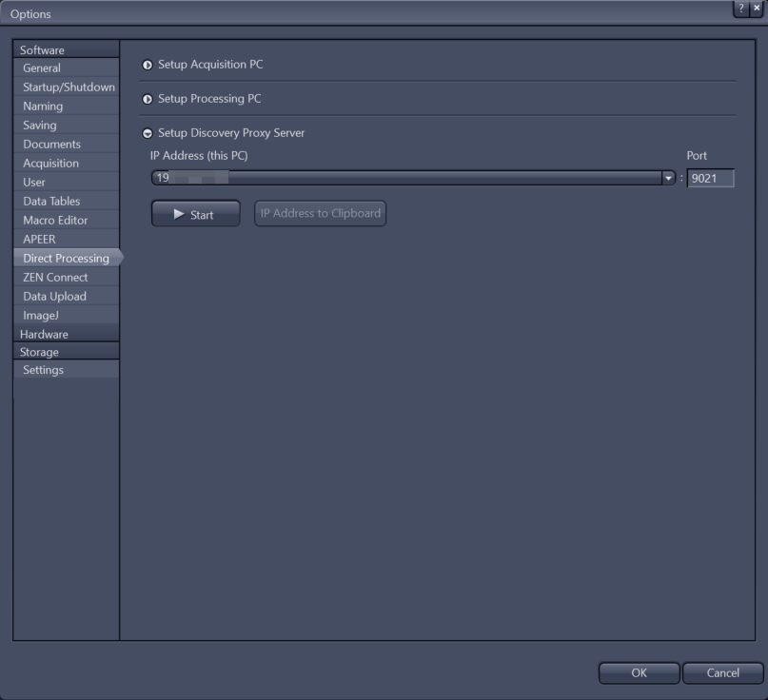This screenshot has width=768, height=700.
Task: Expand the Setup Acquisition PC section
Action: click(148, 65)
